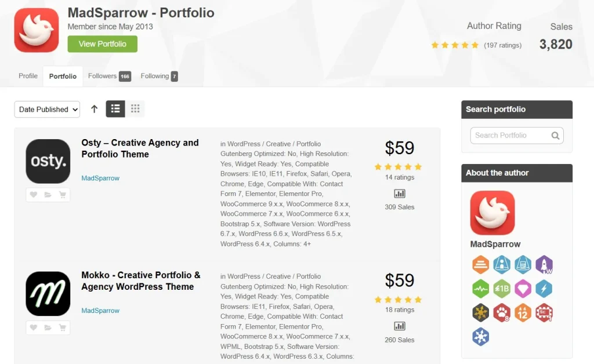Toggle ascending sort order arrow
Image resolution: width=594 pixels, height=364 pixels.
click(x=94, y=109)
